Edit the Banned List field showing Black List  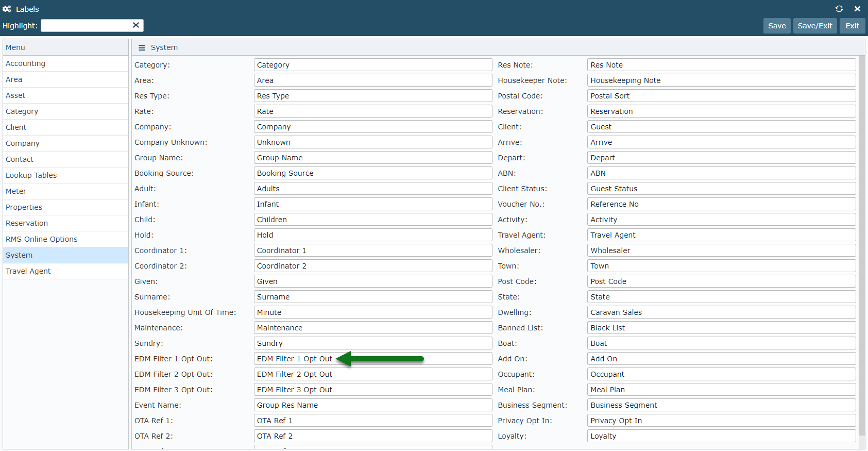pos(722,328)
